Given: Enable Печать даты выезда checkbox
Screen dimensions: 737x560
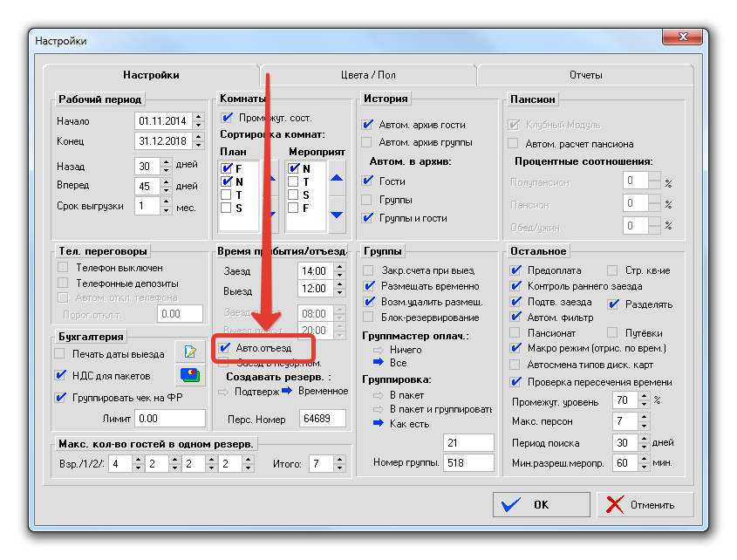Looking at the screenshot, I should click(61, 353).
